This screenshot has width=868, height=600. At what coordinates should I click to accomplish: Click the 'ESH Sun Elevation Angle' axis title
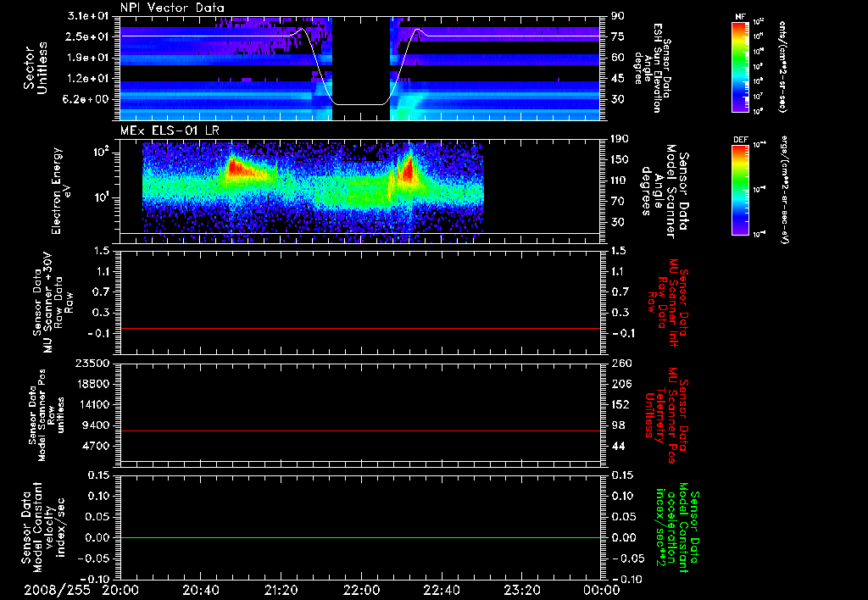click(654, 68)
